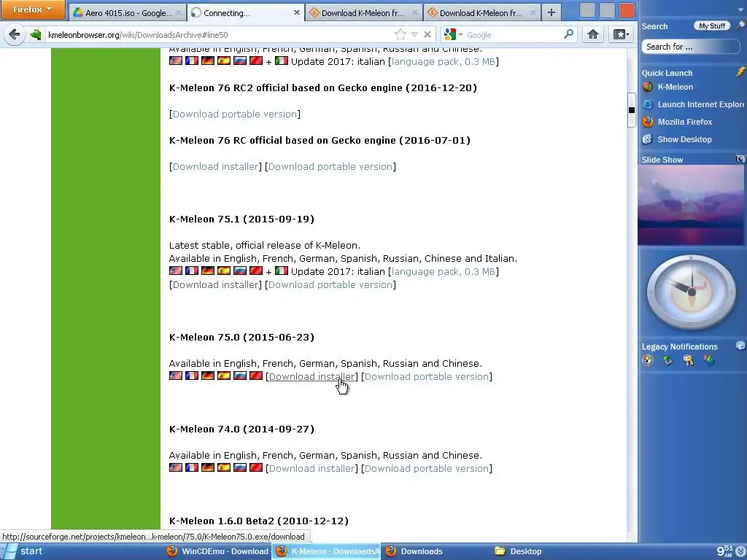Viewport: 747px width, 560px height.
Task: Click the page vertical scrollbar thumb
Action: pyautogui.click(x=632, y=110)
